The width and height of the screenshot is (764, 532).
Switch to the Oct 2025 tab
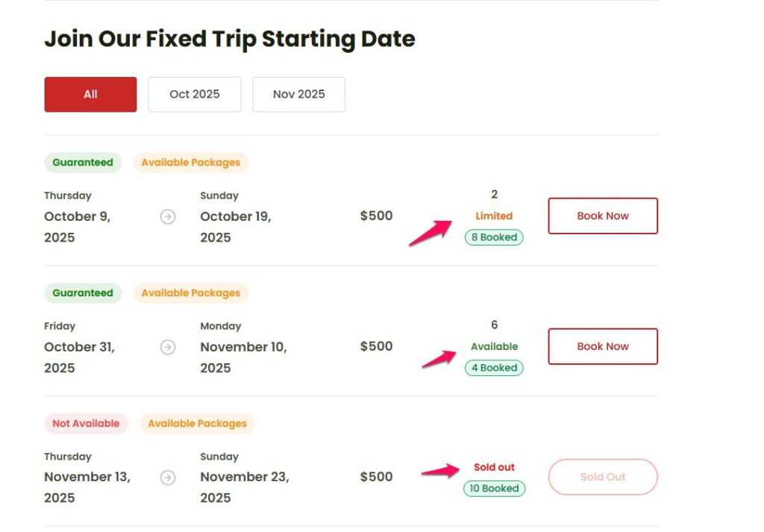click(x=194, y=94)
